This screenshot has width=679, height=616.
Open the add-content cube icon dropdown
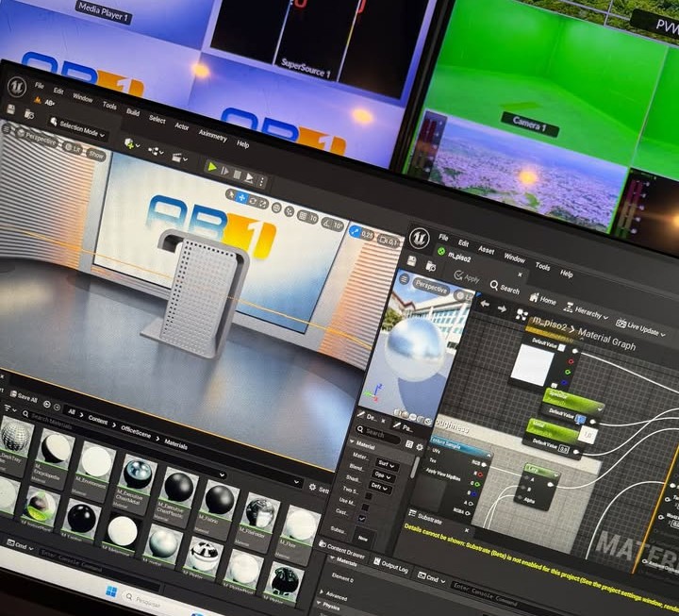coord(131,143)
